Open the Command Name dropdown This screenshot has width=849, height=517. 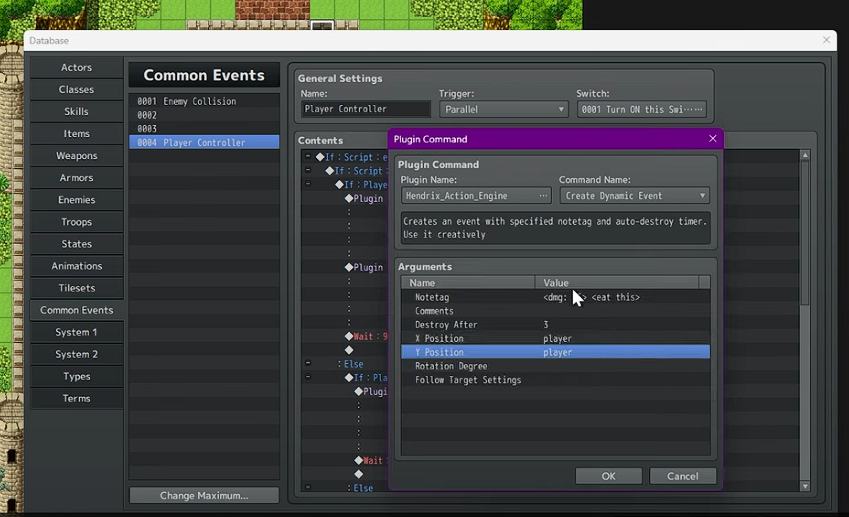(x=634, y=196)
